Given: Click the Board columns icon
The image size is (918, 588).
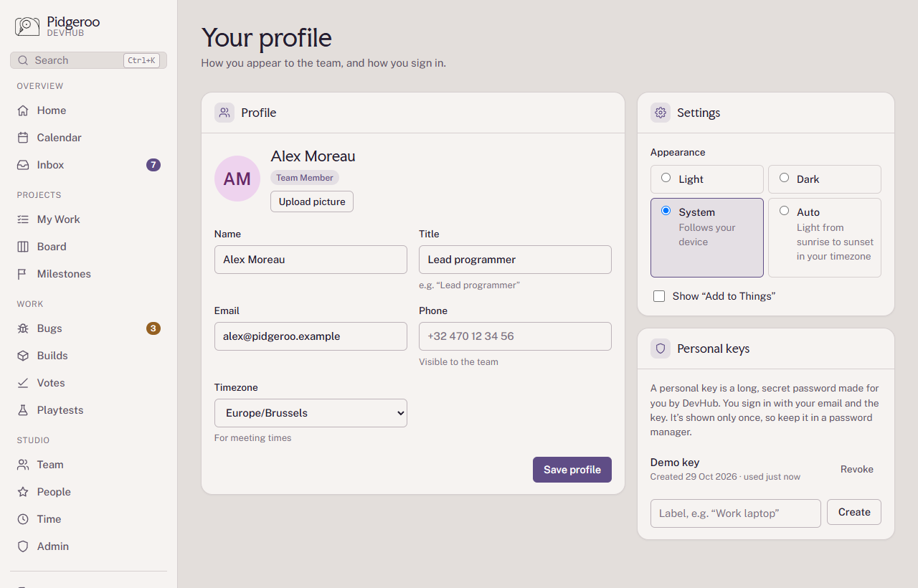Looking at the screenshot, I should tap(23, 247).
